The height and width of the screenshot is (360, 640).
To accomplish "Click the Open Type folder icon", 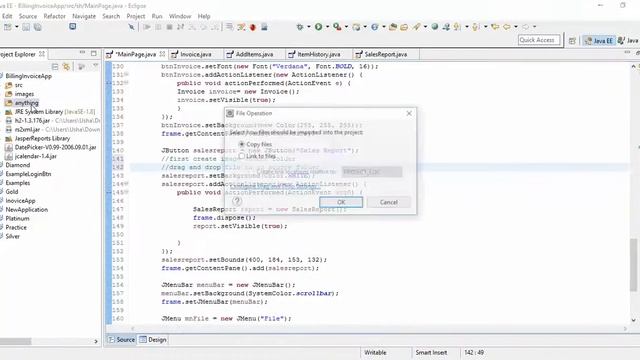I will tap(393, 27).
